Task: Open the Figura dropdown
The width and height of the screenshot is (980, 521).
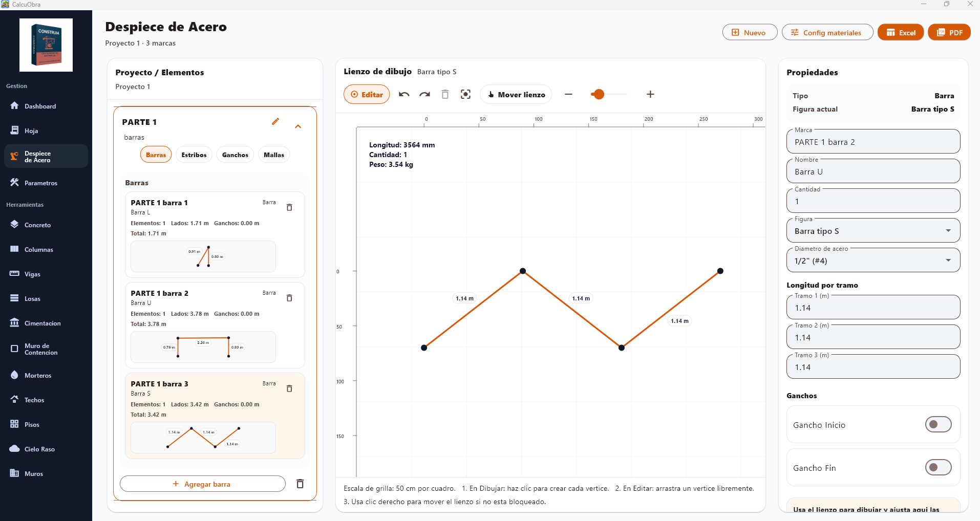Action: (x=872, y=231)
